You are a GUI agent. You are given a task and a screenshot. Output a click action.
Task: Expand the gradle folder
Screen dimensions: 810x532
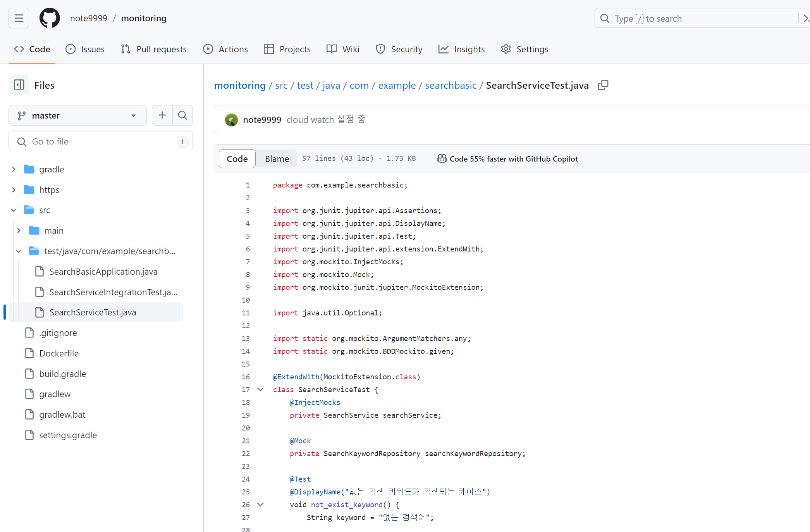tap(14, 169)
